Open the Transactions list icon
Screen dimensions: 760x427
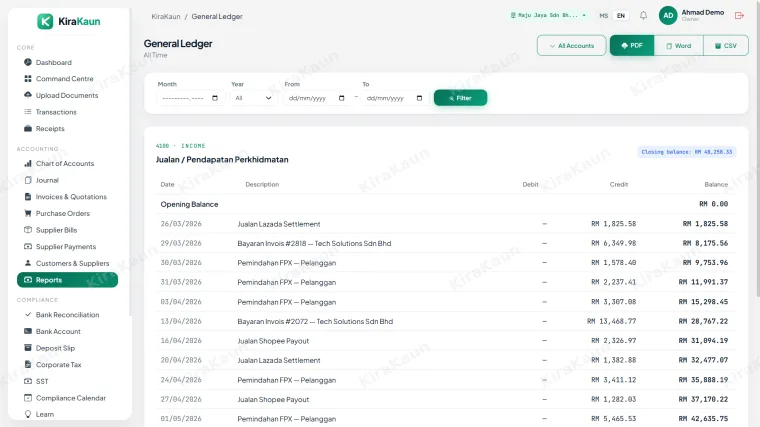tap(28, 111)
